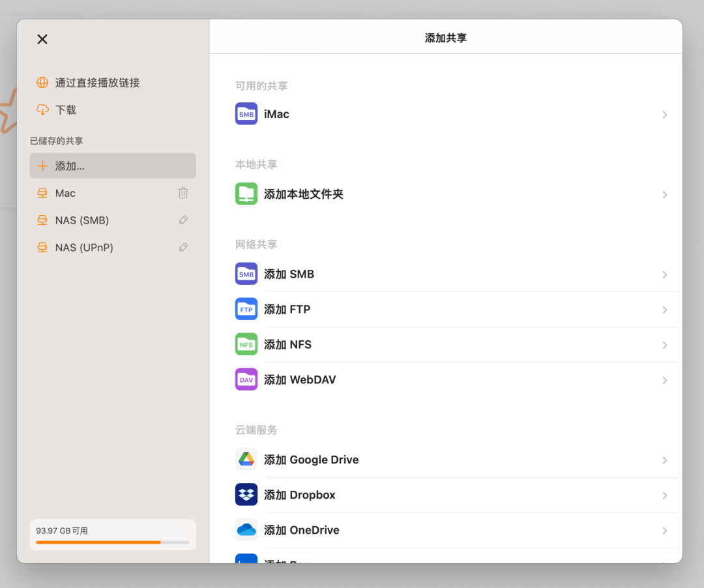Click the edit pencil beside NAS (UPnP)
This screenshot has width=704, height=588.
click(183, 247)
